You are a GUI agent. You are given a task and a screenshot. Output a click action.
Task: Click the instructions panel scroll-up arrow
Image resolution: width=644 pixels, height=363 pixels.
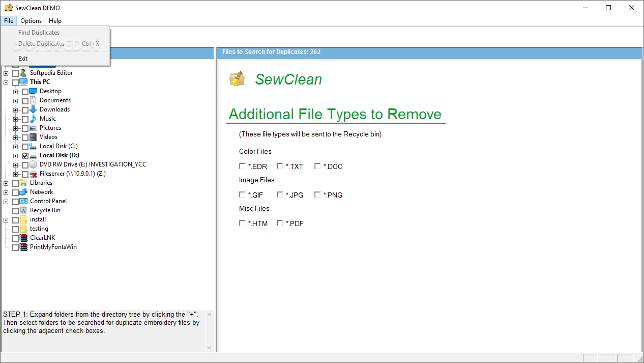point(209,314)
